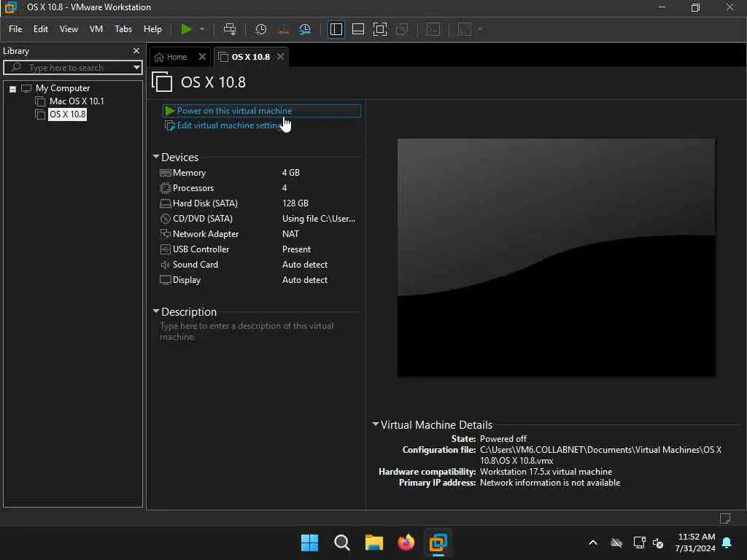The height and width of the screenshot is (560, 747).
Task: Click Send Ctrl+Alt+Del toolbar icon
Action: (230, 29)
